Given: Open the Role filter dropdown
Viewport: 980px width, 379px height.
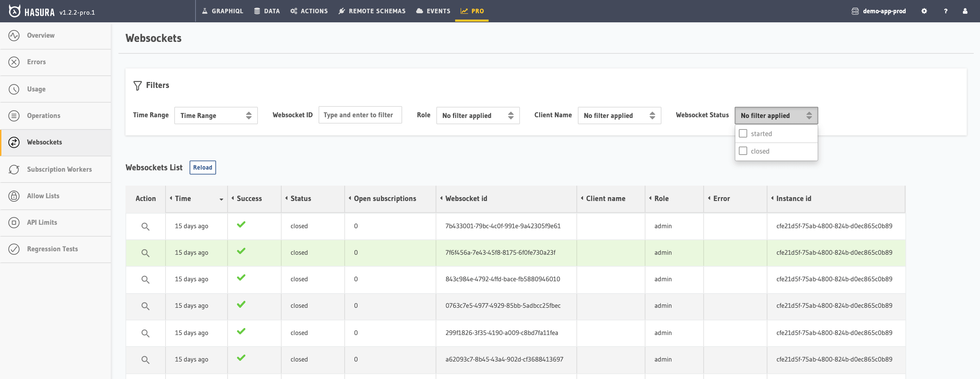Looking at the screenshot, I should point(478,116).
